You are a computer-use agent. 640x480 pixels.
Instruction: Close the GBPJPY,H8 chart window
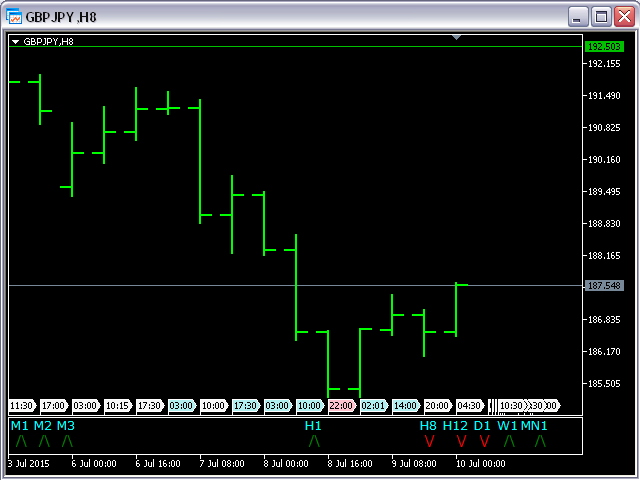click(x=624, y=17)
